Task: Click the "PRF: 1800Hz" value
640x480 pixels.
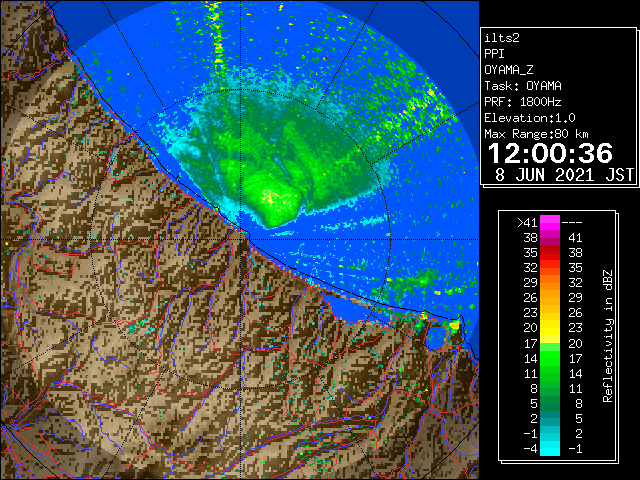Action: pos(523,102)
